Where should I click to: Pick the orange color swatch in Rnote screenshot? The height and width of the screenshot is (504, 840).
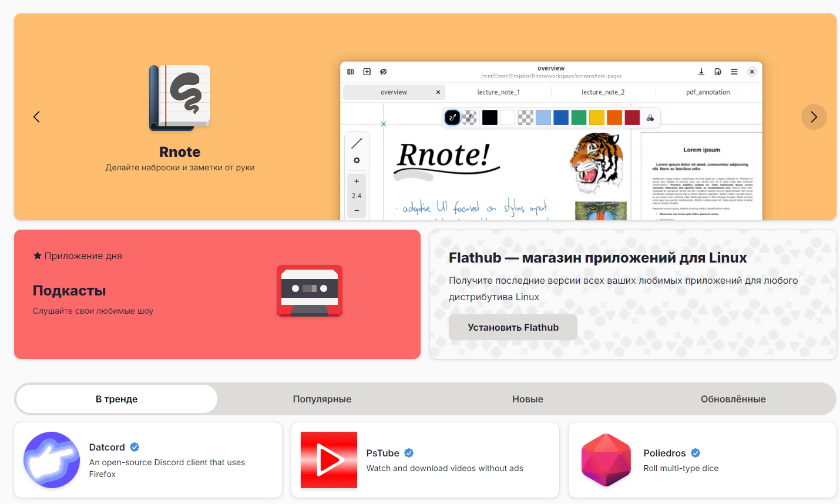614,117
